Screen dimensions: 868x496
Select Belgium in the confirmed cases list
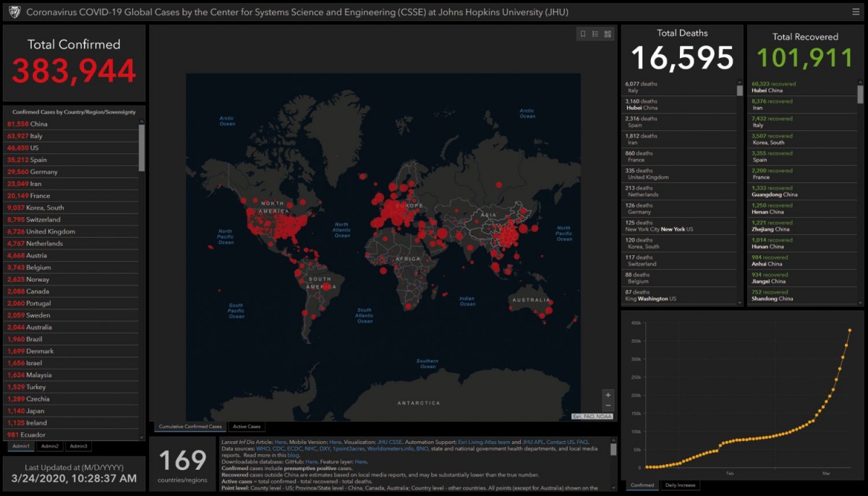[x=70, y=268]
